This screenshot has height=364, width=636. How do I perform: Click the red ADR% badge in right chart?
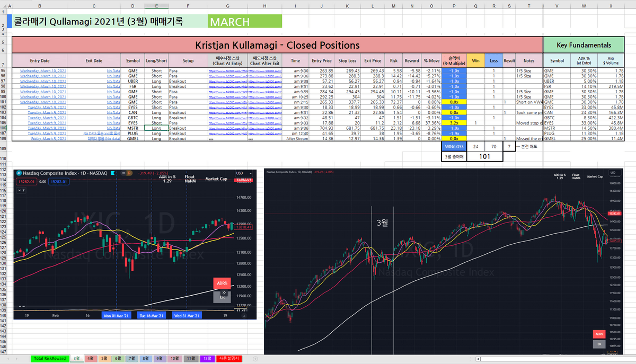click(599, 334)
